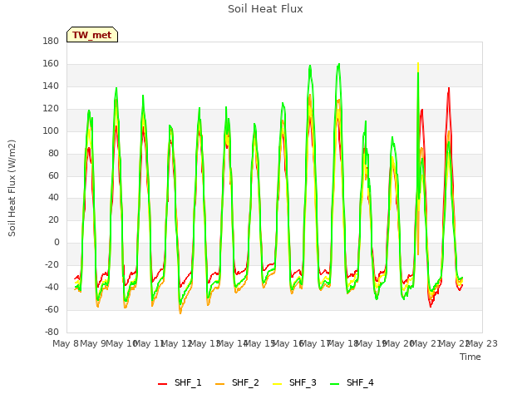Screen dimensions: 532x399
Task: Click the Time axis title
Action: [470, 357]
